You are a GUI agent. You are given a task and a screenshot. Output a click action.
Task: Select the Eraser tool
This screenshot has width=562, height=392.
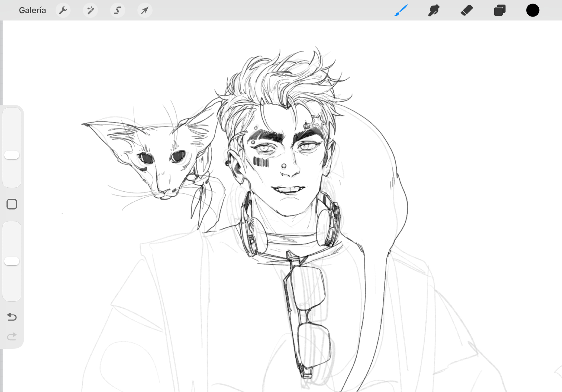tap(467, 10)
